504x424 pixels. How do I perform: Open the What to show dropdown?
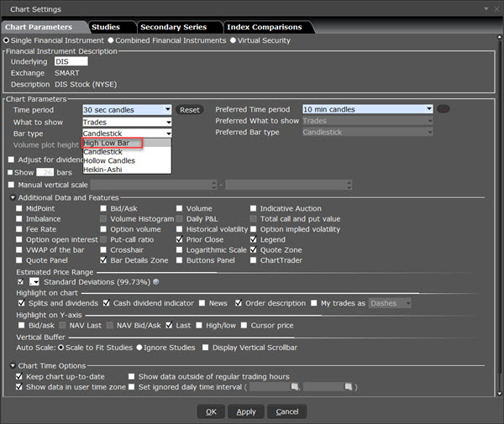[127, 122]
